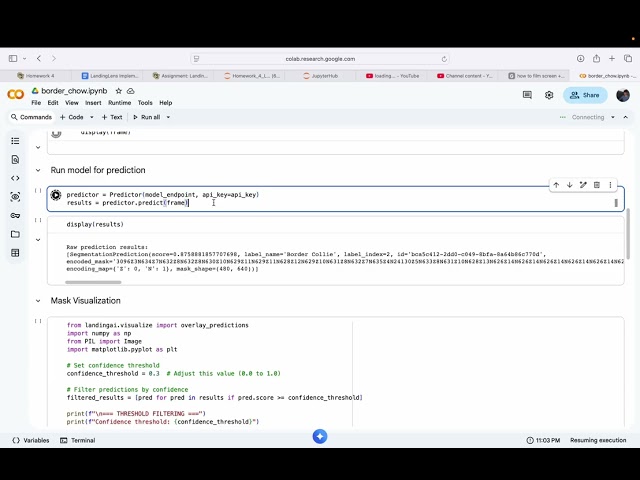Open the Secrets key icon in sidebar
The height and width of the screenshot is (480, 640).
click(15, 215)
